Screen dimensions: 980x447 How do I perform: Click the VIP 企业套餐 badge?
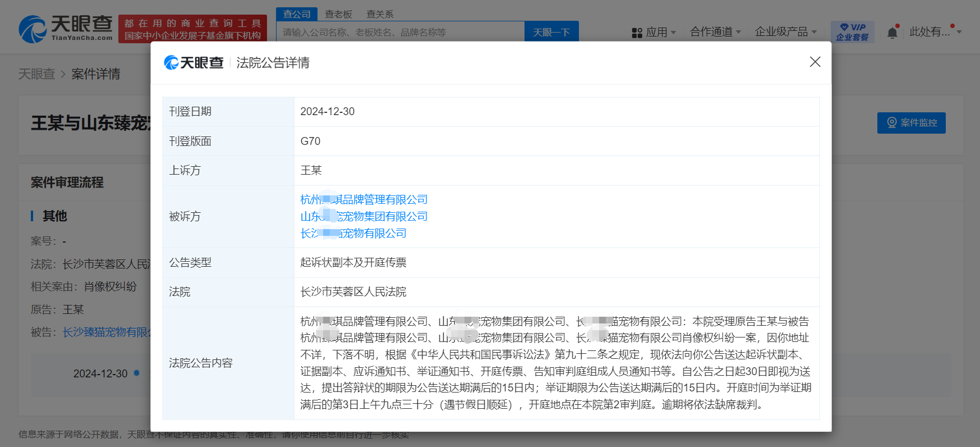pos(852,32)
